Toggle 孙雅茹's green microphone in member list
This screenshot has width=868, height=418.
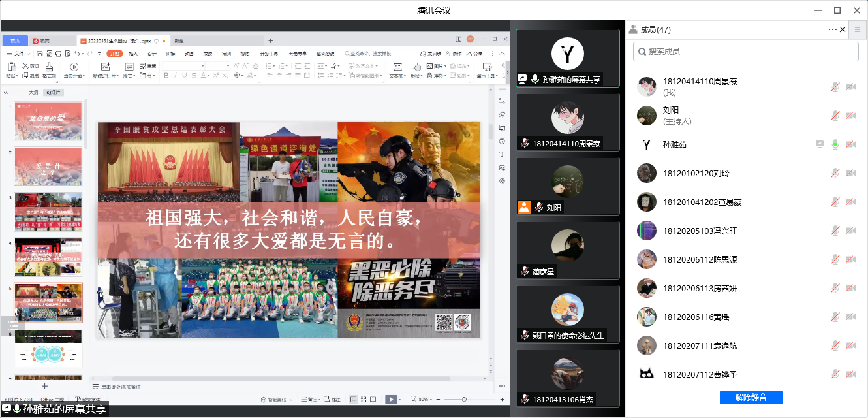point(835,144)
